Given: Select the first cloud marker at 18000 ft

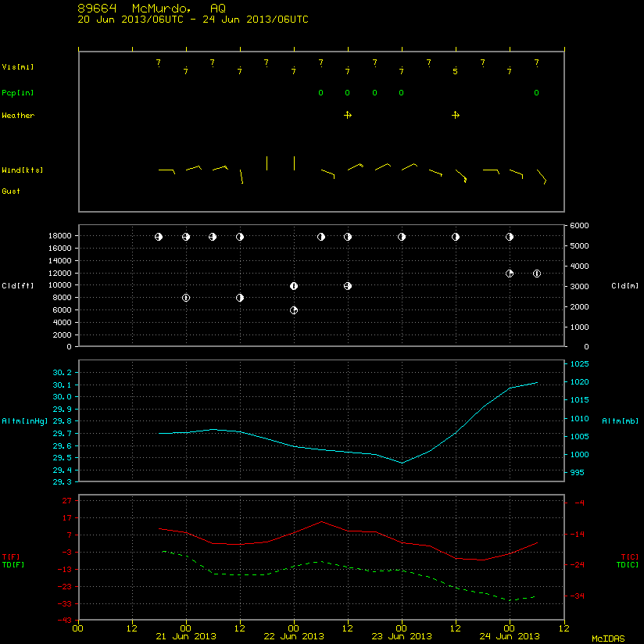Looking at the screenshot, I should (x=159, y=237).
